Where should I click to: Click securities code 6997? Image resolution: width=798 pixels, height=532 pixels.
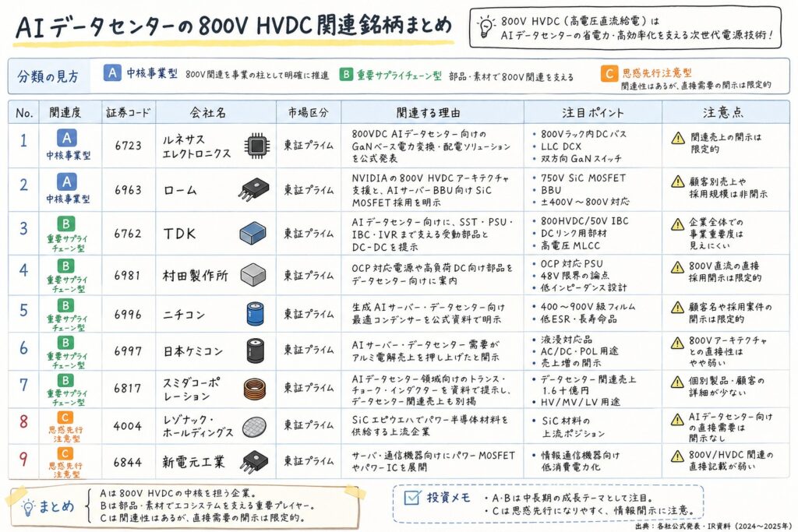point(128,351)
